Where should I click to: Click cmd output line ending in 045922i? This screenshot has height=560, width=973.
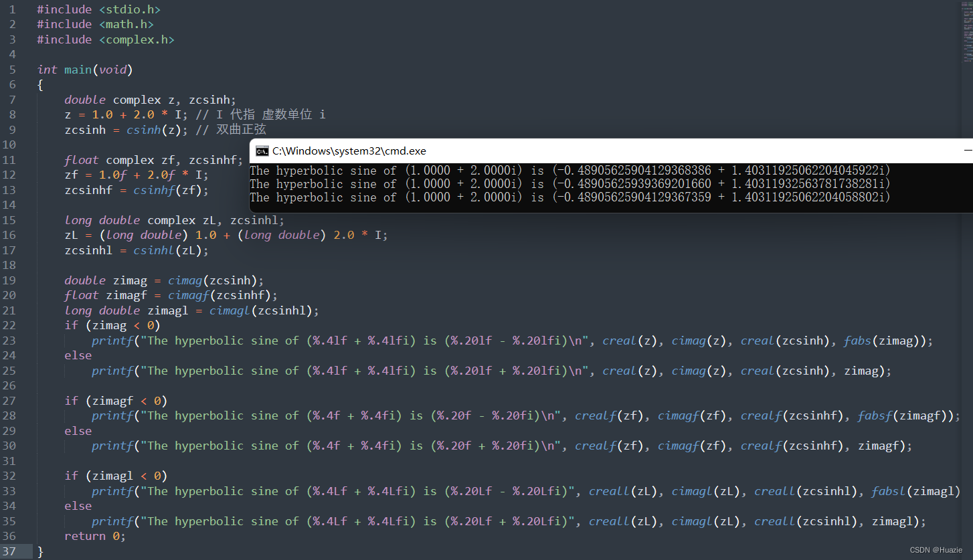pyautogui.click(x=570, y=171)
